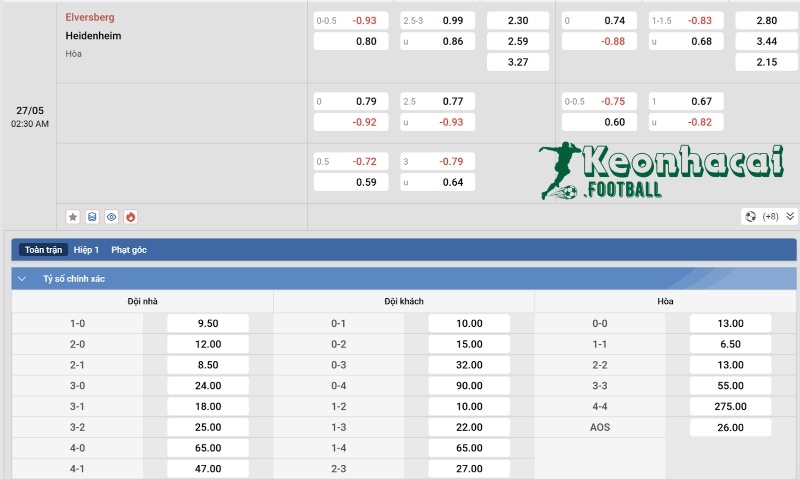The image size is (800, 479).
Task: Switch to the Hiệp 1 tab
Action: (86, 250)
